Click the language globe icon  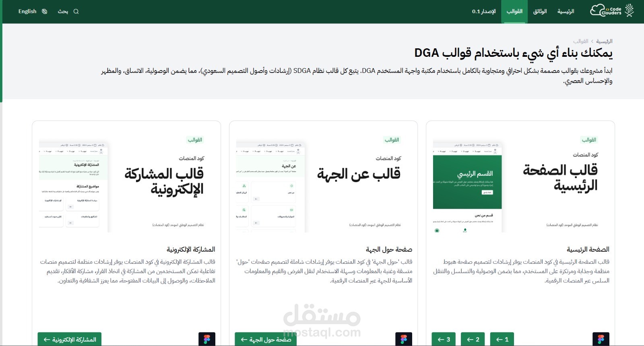[x=45, y=11]
